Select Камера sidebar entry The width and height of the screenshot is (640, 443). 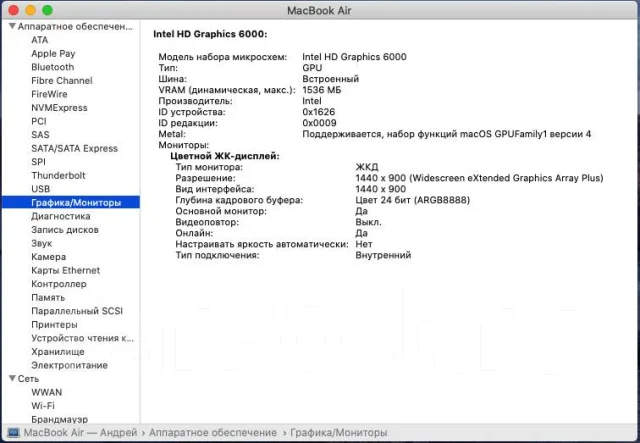pos(49,257)
